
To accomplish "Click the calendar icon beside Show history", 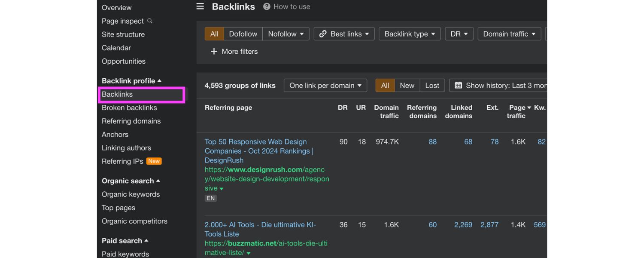I will 458,85.
